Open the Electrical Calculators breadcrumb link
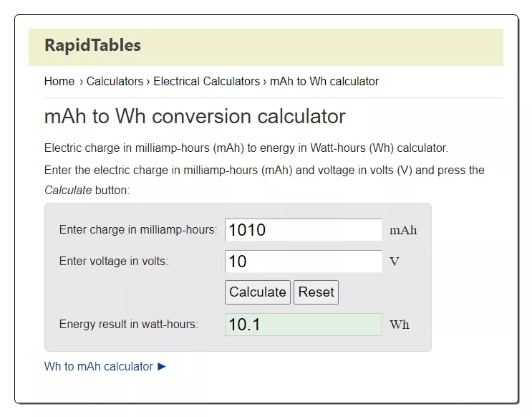Viewport: 532px width, 417px height. [207, 82]
